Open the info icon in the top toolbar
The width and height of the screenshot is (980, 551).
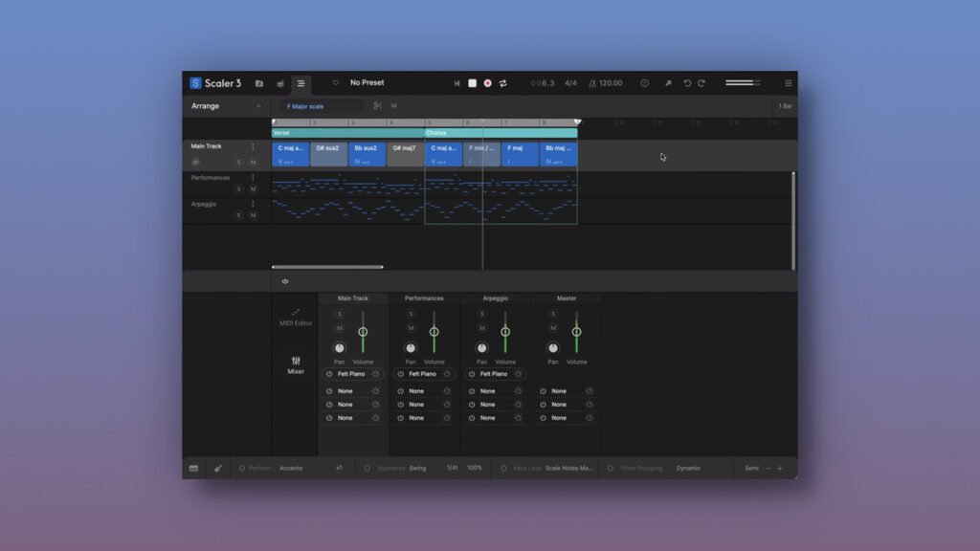pyautogui.click(x=643, y=83)
